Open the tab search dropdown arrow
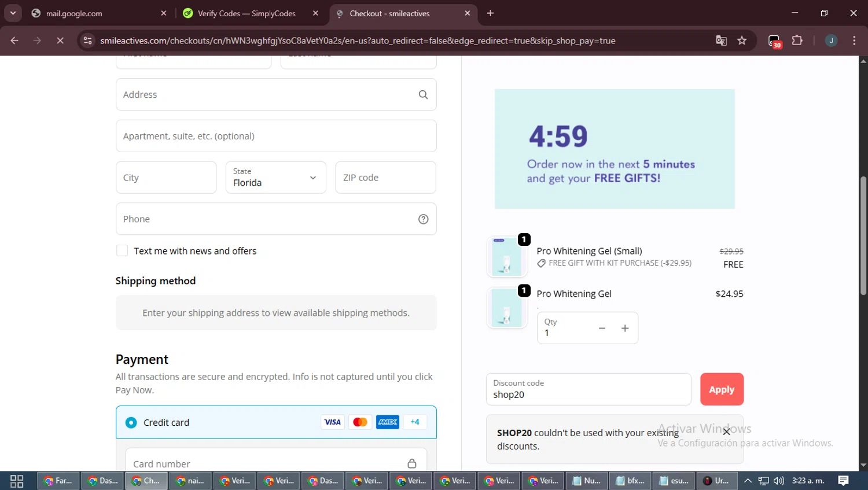The width and height of the screenshot is (868, 490). point(13,13)
